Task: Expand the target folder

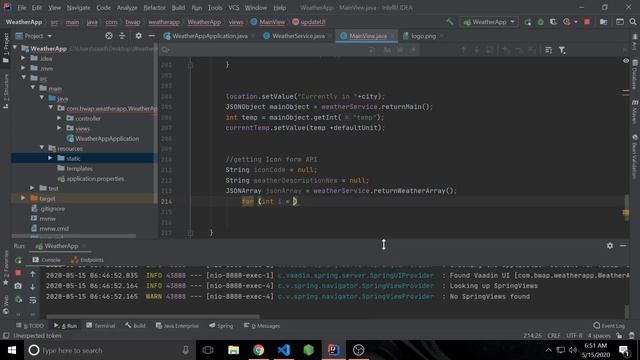Action: pos(23,198)
